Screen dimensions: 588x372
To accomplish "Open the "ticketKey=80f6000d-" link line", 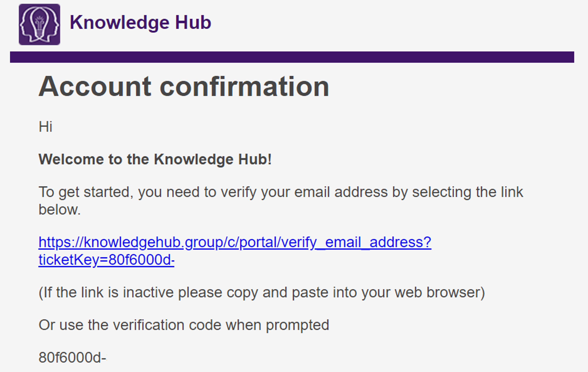I will coord(106,260).
